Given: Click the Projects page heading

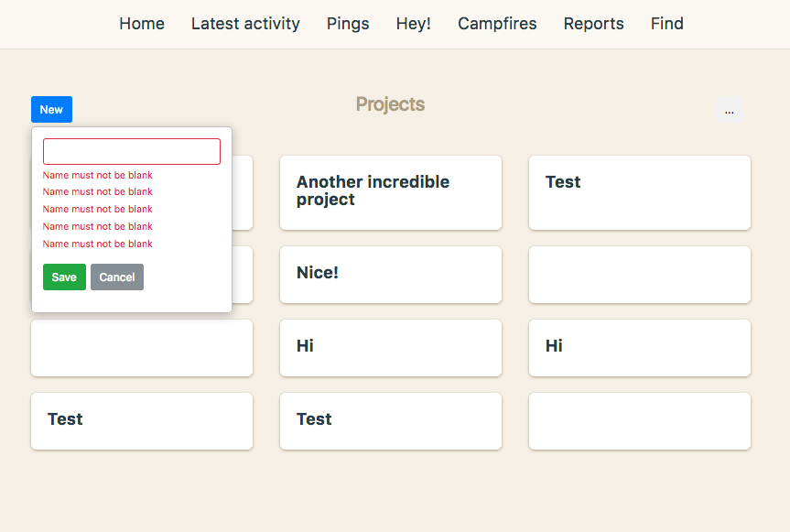Looking at the screenshot, I should 390,104.
